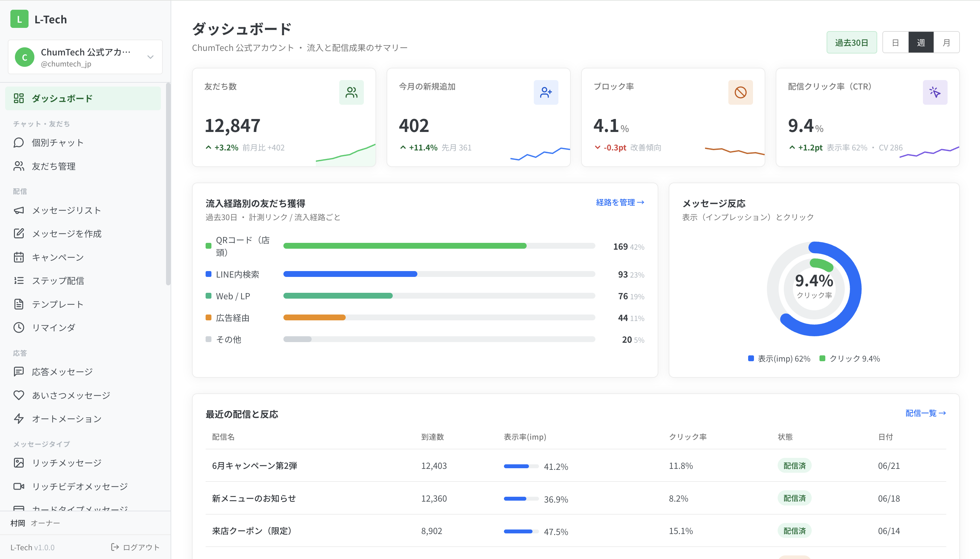Click the ログアウト link
980x559 pixels.
click(x=136, y=547)
